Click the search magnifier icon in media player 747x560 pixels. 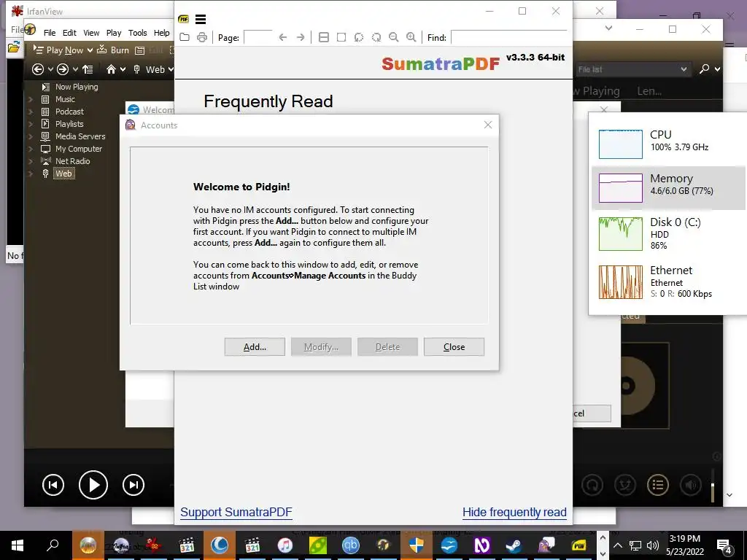pyautogui.click(x=704, y=69)
